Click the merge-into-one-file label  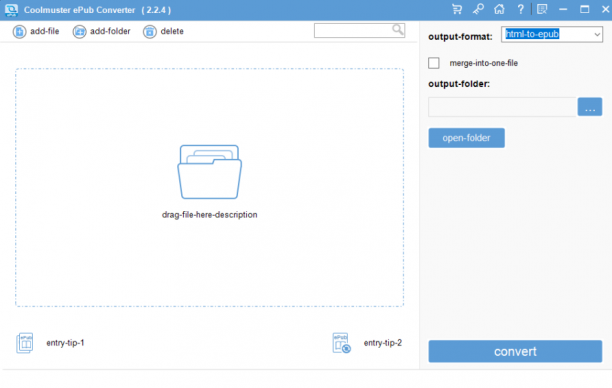(x=484, y=63)
